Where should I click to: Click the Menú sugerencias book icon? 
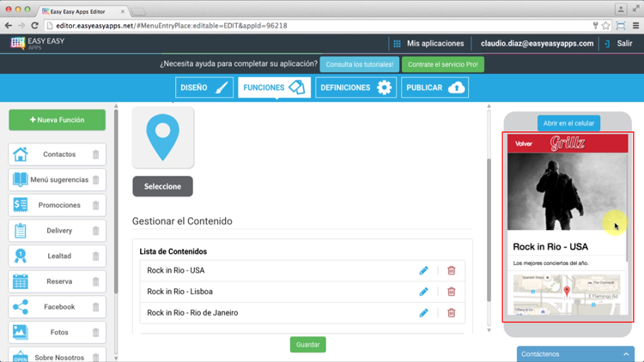(x=20, y=180)
